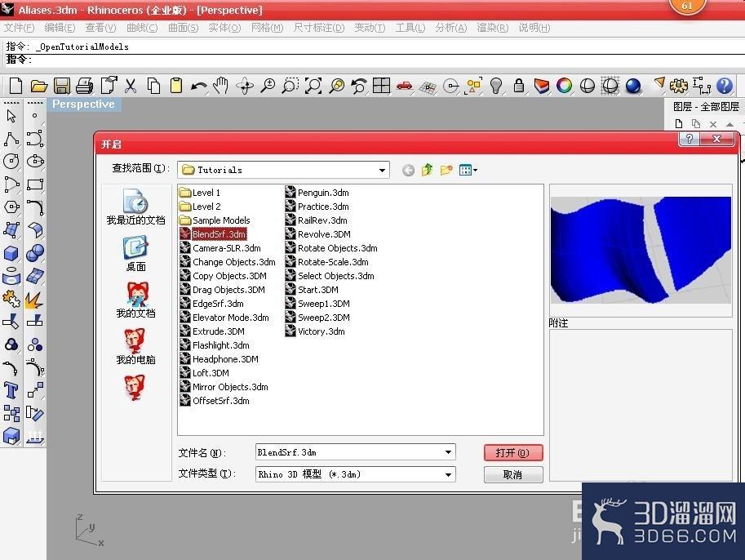
Task: Open the 说明(H) menu
Action: coord(534,28)
